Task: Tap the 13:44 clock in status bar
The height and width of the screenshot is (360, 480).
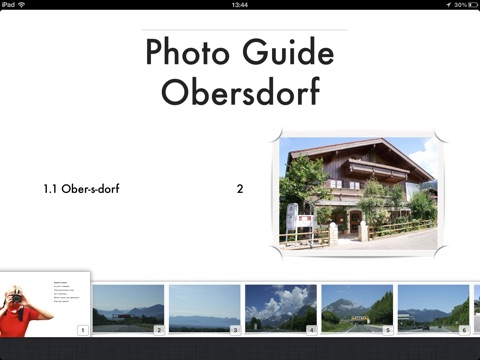Action: [240, 5]
